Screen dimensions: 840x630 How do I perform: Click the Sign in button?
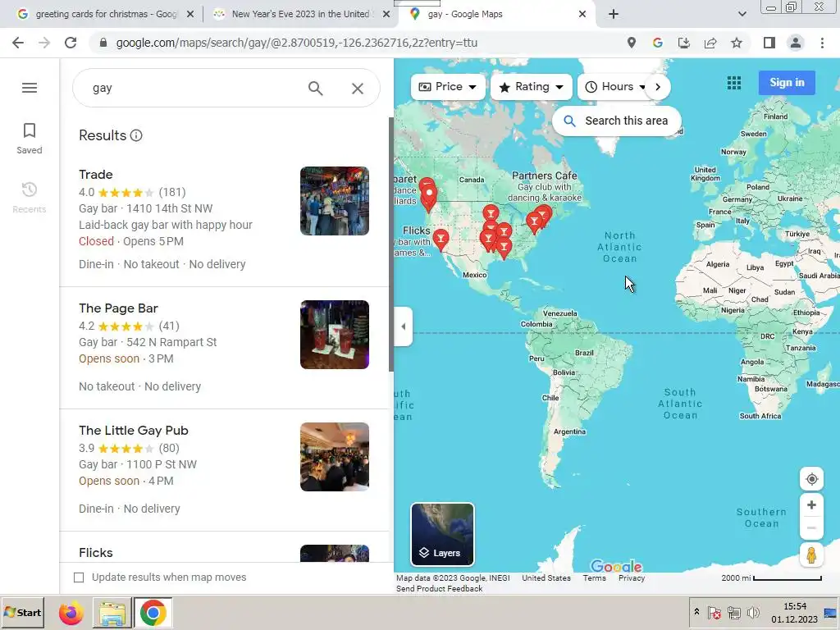(x=787, y=83)
